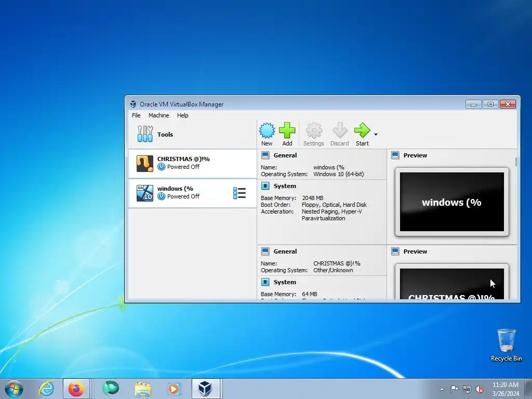
Task: Click the Powered Off icon under CHRISTMAS @)!%
Action: 162,167
